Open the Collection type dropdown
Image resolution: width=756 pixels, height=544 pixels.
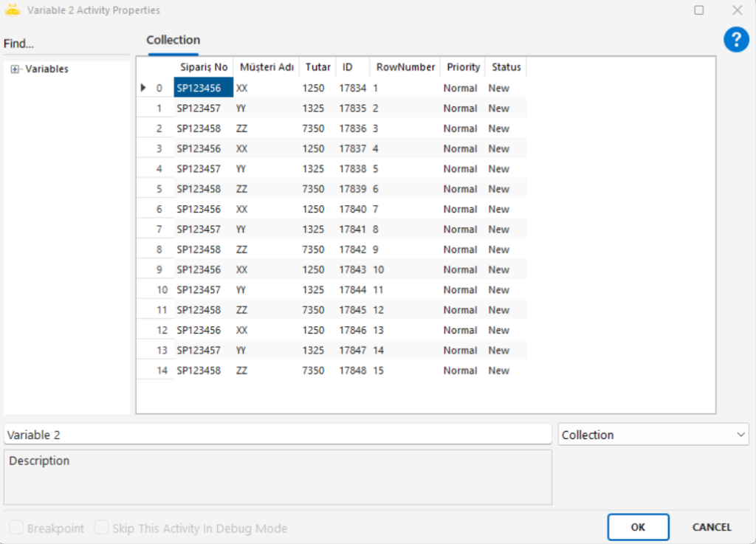click(x=653, y=435)
